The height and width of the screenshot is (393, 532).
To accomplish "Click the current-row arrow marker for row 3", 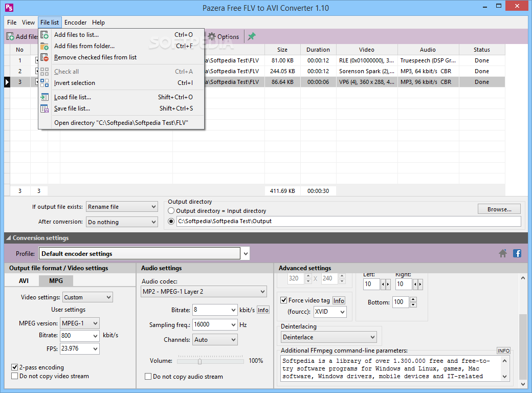I will click(x=7, y=82).
